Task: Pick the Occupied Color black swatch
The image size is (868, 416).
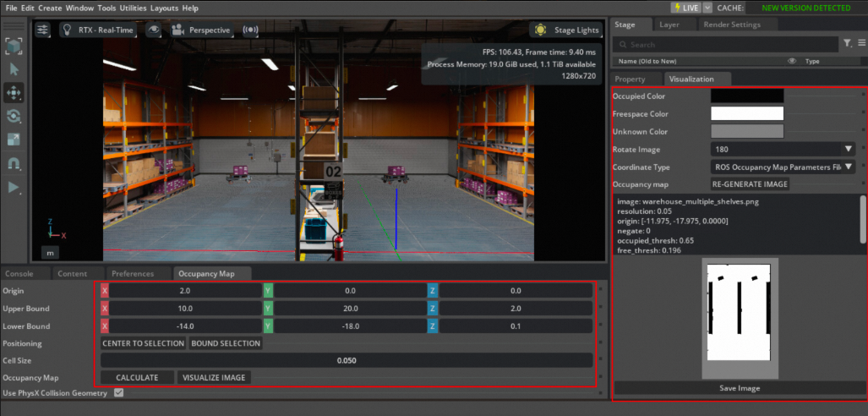Action: (747, 96)
